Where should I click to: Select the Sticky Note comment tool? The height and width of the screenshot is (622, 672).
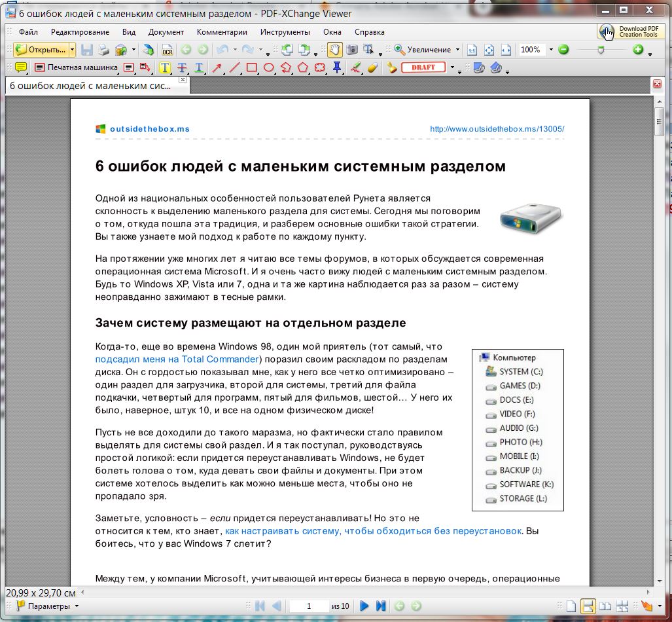(x=20, y=67)
